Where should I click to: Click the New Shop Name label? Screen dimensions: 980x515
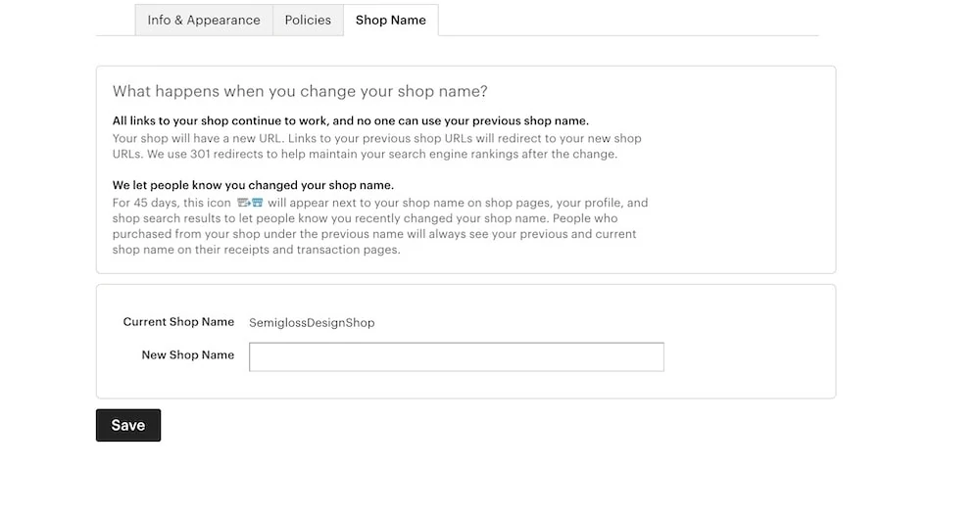187,355
